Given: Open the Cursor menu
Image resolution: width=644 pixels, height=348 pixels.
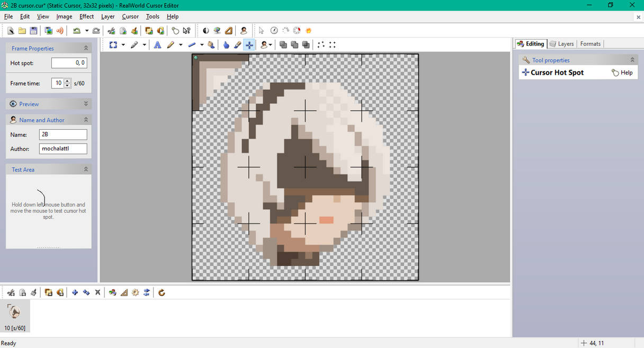Looking at the screenshot, I should pyautogui.click(x=130, y=16).
